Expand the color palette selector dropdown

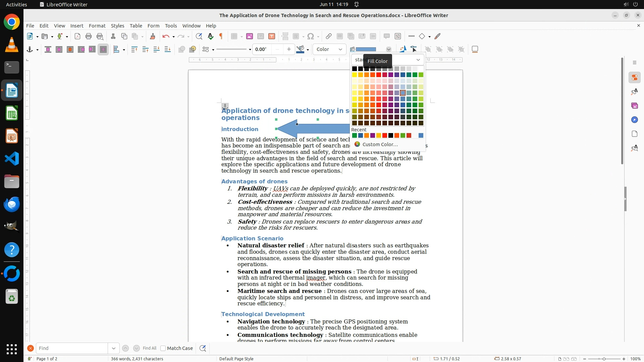[418, 60]
